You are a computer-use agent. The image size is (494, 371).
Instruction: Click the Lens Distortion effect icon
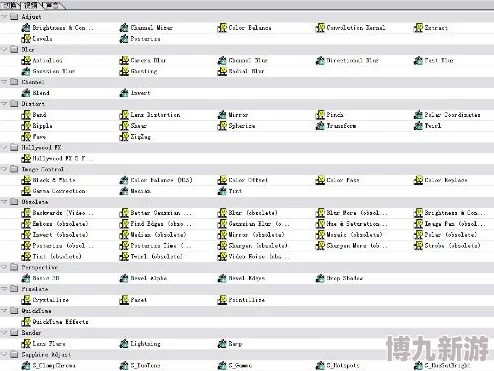(x=124, y=115)
